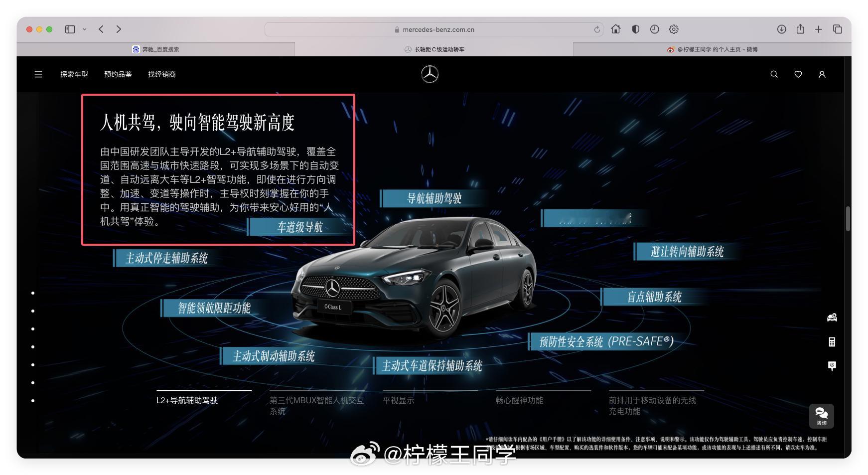Click the mercedes-benz.com.cn address bar

tap(434, 29)
